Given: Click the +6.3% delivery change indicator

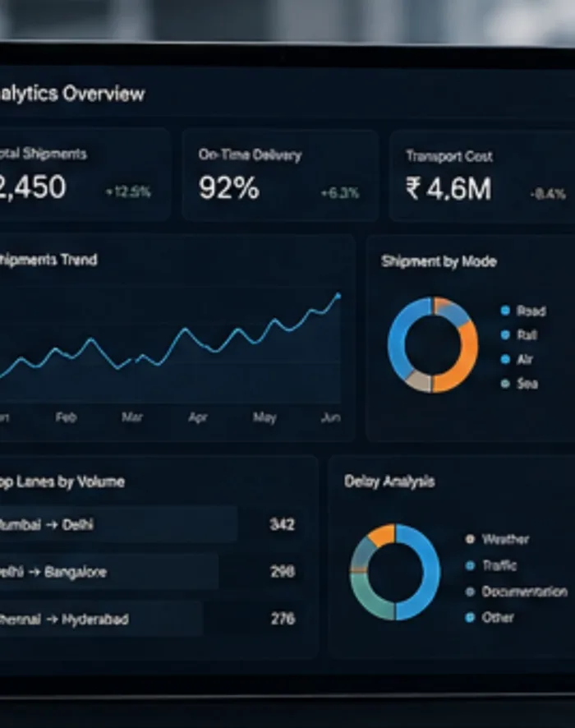Looking at the screenshot, I should click(340, 192).
